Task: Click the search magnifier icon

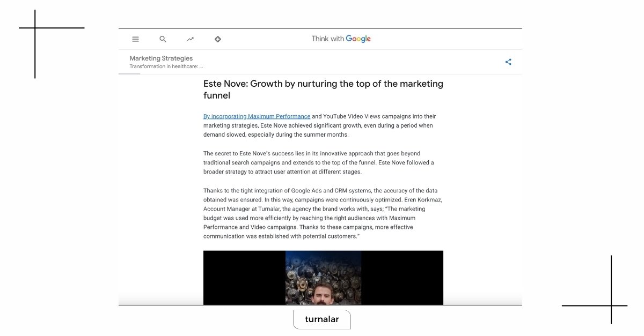Action: click(163, 39)
